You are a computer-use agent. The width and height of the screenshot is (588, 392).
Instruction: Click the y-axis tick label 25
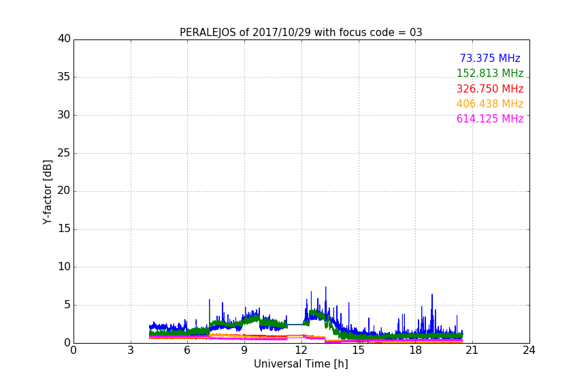(x=64, y=153)
